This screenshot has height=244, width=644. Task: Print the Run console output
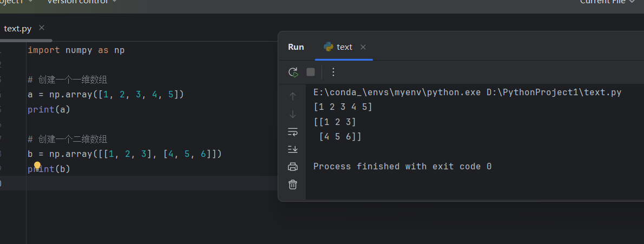(293, 167)
